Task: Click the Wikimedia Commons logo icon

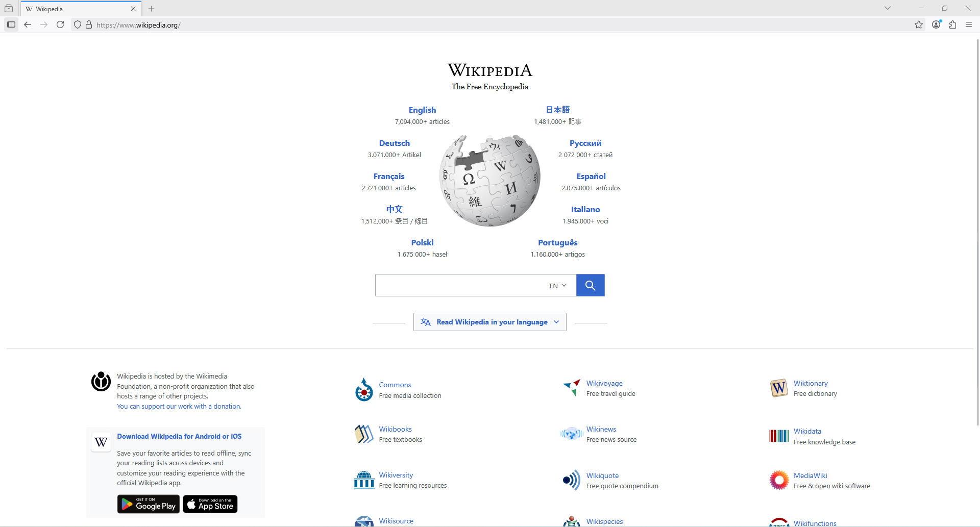Action: [x=364, y=390]
